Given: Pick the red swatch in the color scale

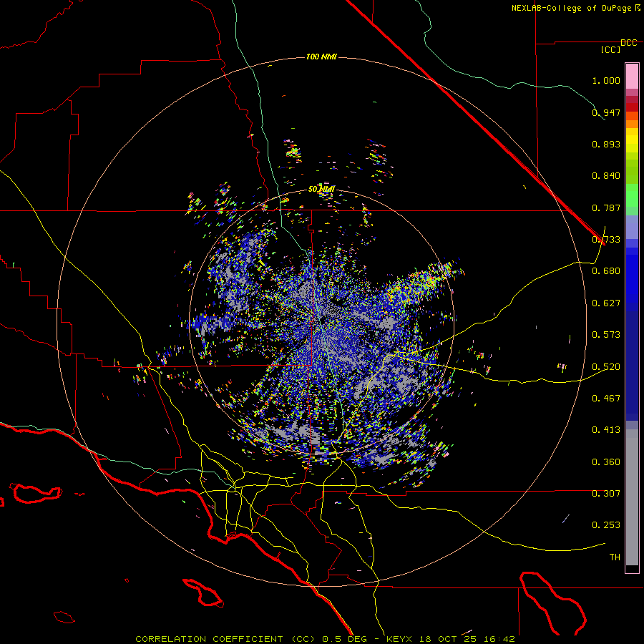Looking at the screenshot, I should [x=632, y=107].
